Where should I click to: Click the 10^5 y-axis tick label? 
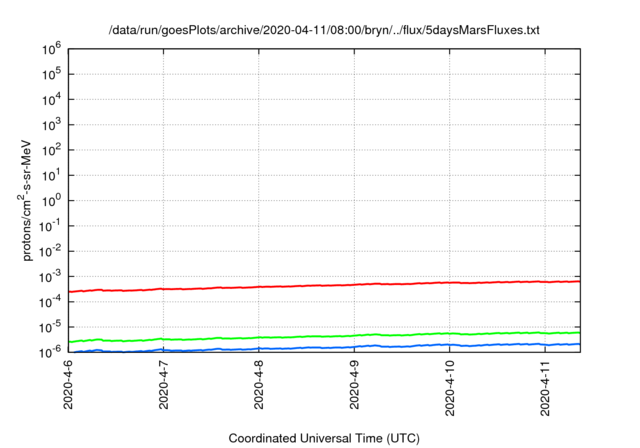[51, 74]
